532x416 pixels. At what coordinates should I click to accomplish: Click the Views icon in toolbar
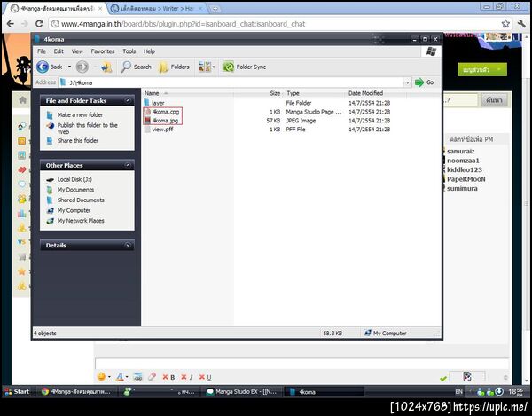point(205,67)
